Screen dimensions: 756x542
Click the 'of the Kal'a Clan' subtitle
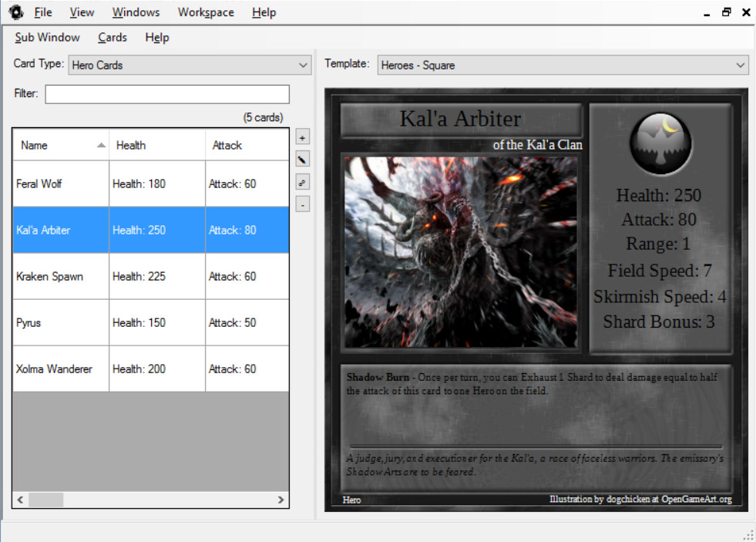537,145
